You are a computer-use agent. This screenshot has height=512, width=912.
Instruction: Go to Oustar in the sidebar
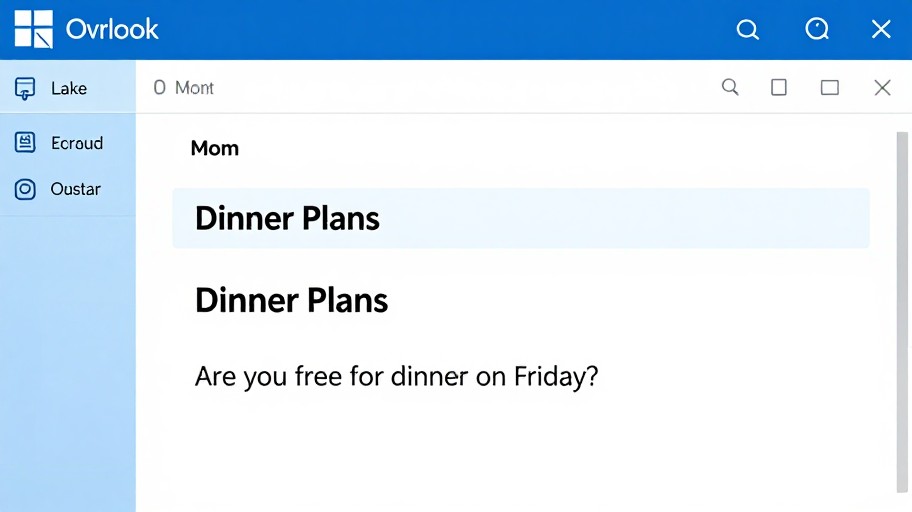tap(75, 189)
